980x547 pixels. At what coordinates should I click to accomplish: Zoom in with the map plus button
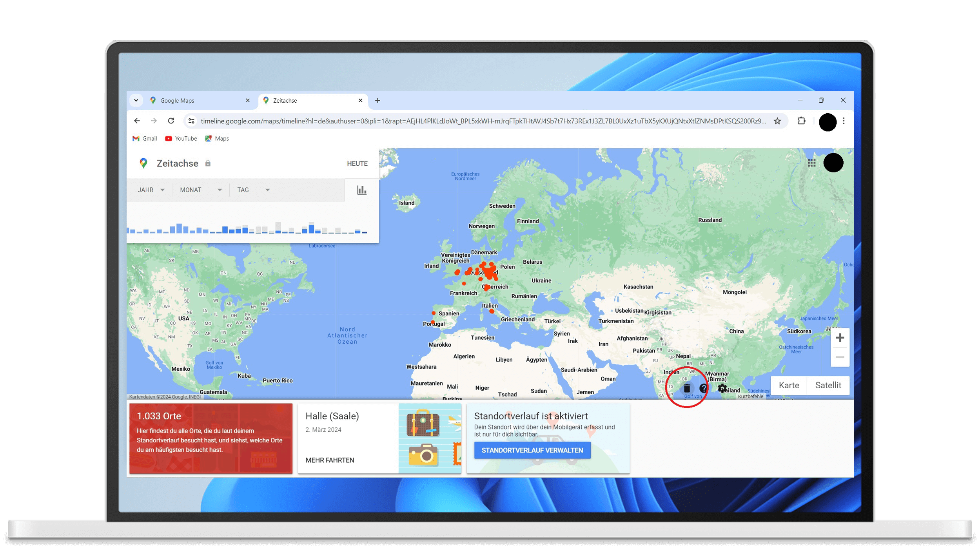pyautogui.click(x=840, y=338)
